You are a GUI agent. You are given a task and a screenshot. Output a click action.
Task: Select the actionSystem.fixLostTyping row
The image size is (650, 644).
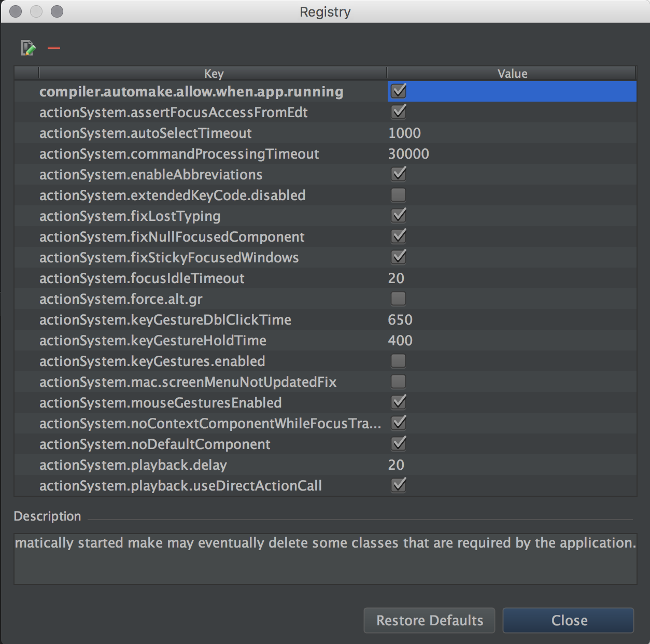130,216
